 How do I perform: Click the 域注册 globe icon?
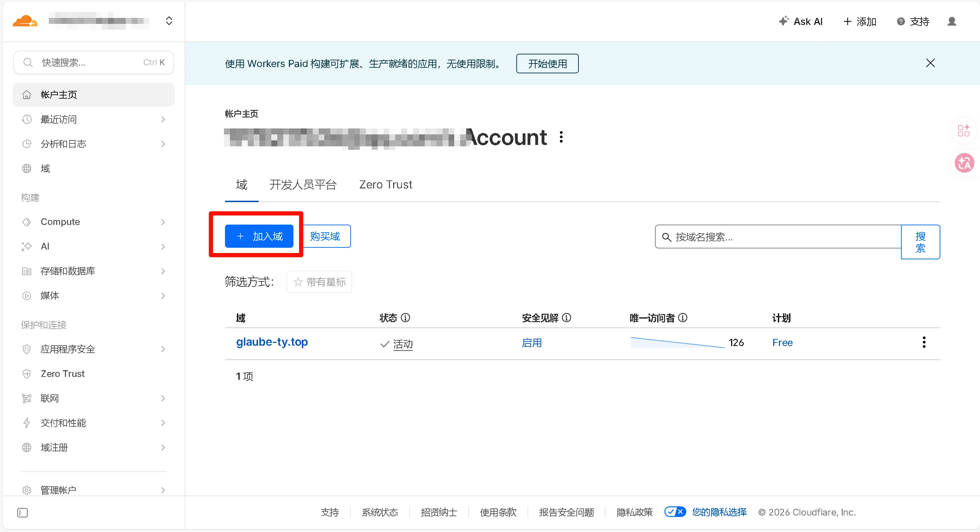(27, 447)
